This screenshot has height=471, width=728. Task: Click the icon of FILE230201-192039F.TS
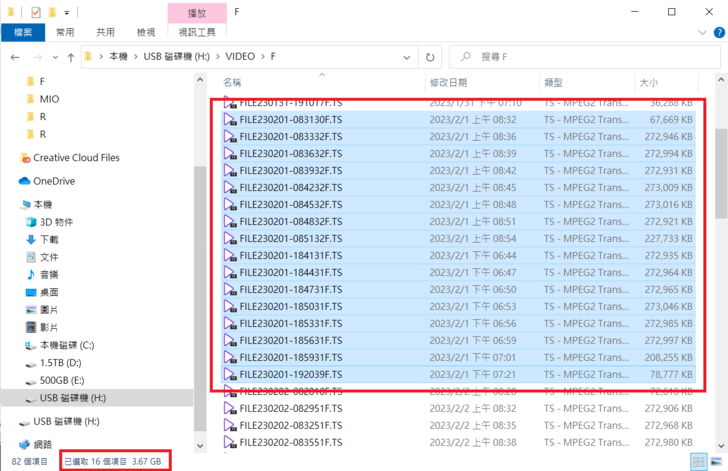point(230,374)
